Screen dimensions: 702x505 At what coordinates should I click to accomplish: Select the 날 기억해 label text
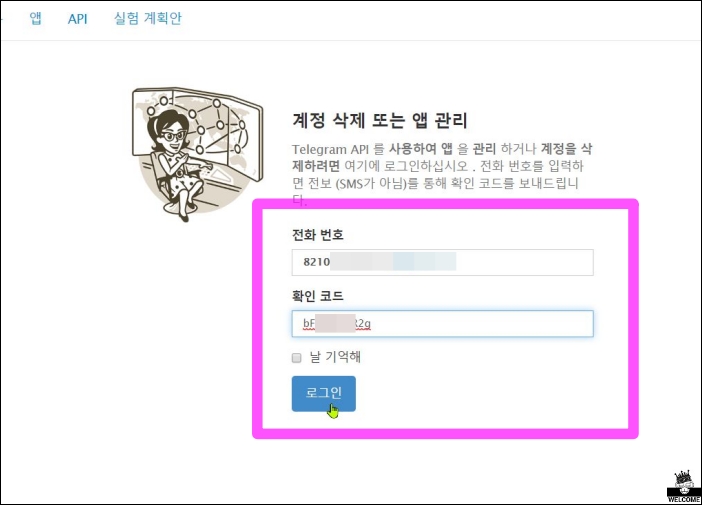[x=335, y=357]
